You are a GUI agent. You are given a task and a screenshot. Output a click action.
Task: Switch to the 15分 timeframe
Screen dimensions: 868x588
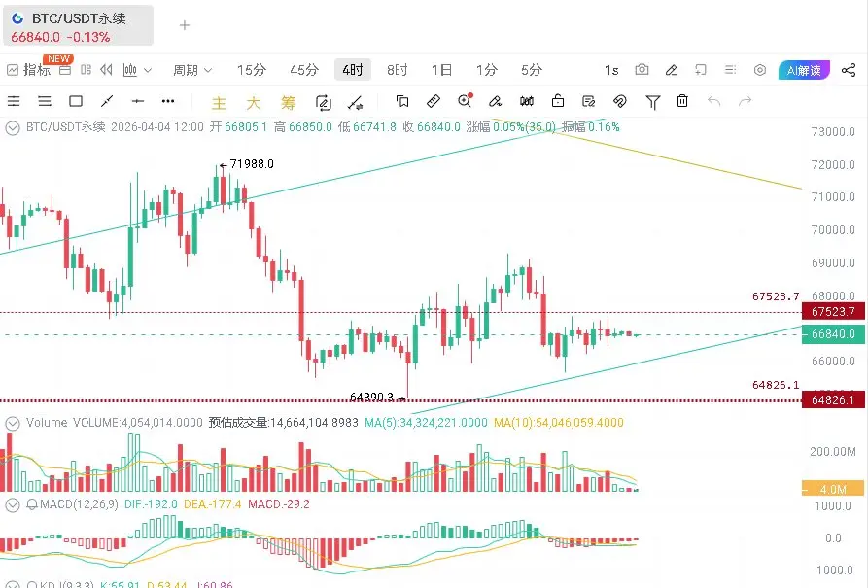coord(252,70)
